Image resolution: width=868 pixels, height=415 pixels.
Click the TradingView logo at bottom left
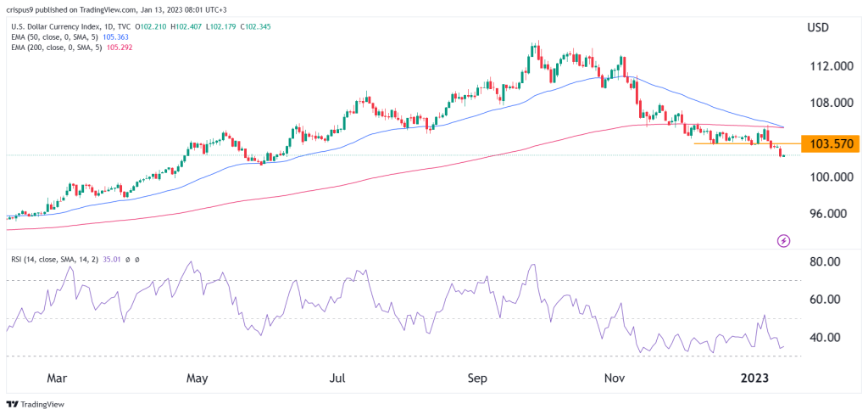coord(36,404)
